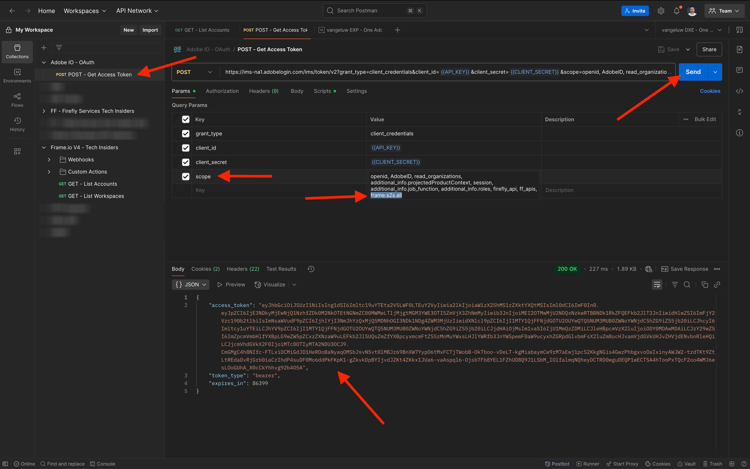Open the request info icon in right sidebar
The image size is (750, 469).
(739, 132)
